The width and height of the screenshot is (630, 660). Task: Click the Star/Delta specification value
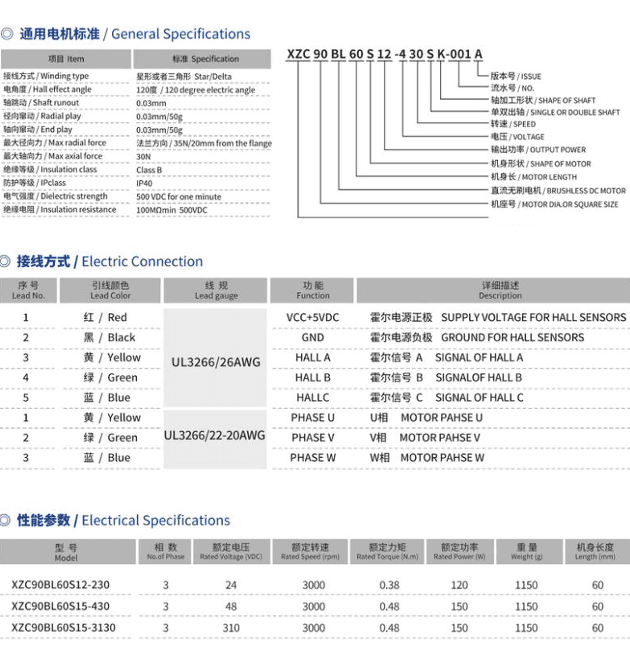coord(184,77)
